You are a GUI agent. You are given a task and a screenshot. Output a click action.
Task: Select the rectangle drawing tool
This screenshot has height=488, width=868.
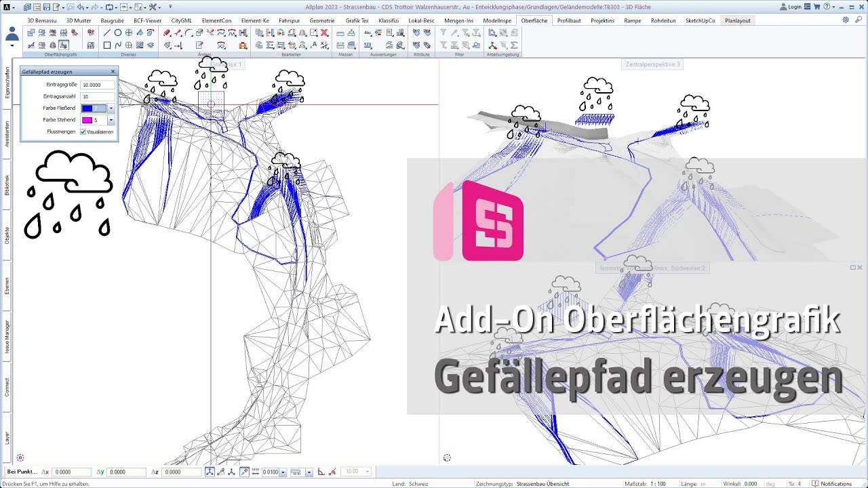pos(106,45)
